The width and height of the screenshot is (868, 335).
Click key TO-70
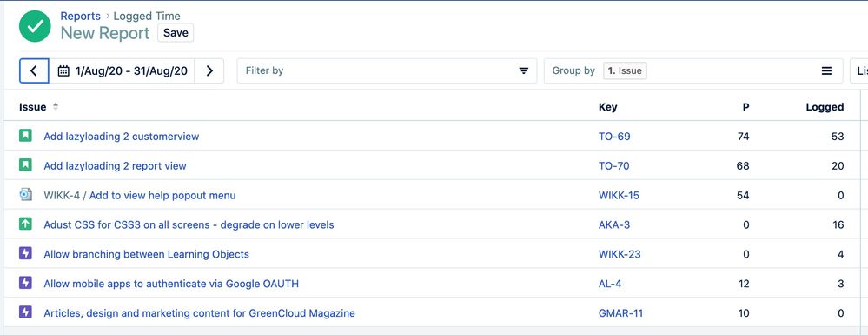click(x=614, y=166)
